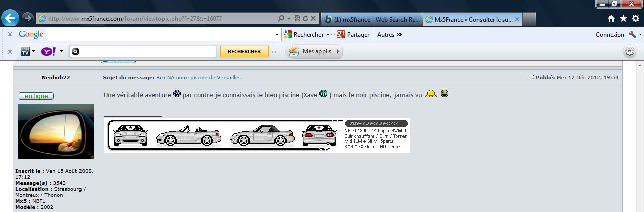Click 'Connexion' in the Google toolbar
Image resolution: width=644 pixels, height=212 pixels.
(610, 35)
